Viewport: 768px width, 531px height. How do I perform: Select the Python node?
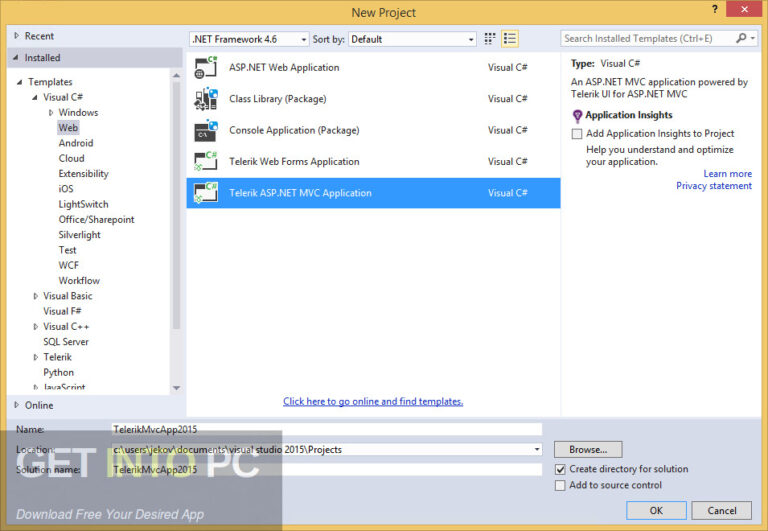pos(58,373)
